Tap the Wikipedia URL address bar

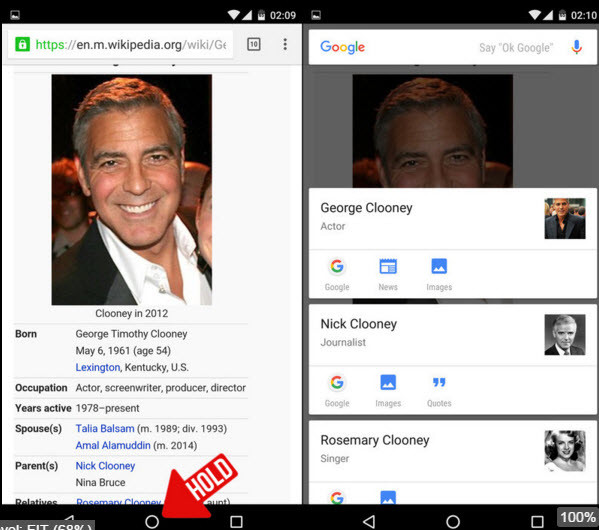click(x=120, y=44)
